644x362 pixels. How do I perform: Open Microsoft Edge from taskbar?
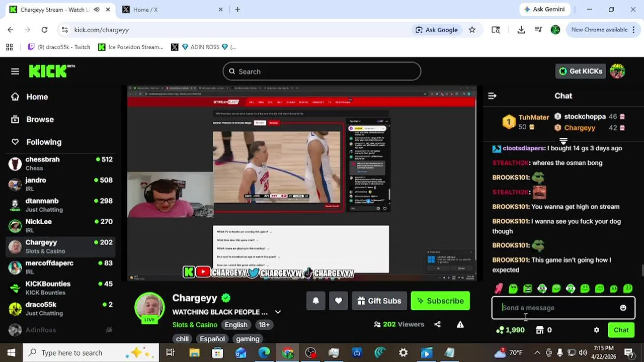[264, 353]
